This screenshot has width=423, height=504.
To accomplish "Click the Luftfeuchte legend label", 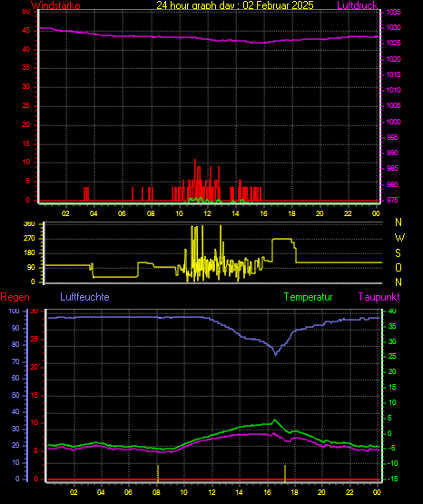I will [84, 297].
